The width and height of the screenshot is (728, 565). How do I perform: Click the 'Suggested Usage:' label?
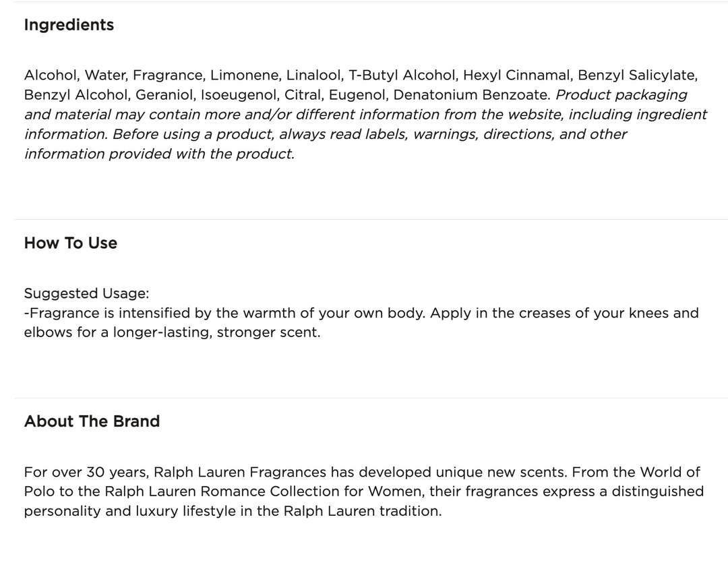click(x=86, y=293)
